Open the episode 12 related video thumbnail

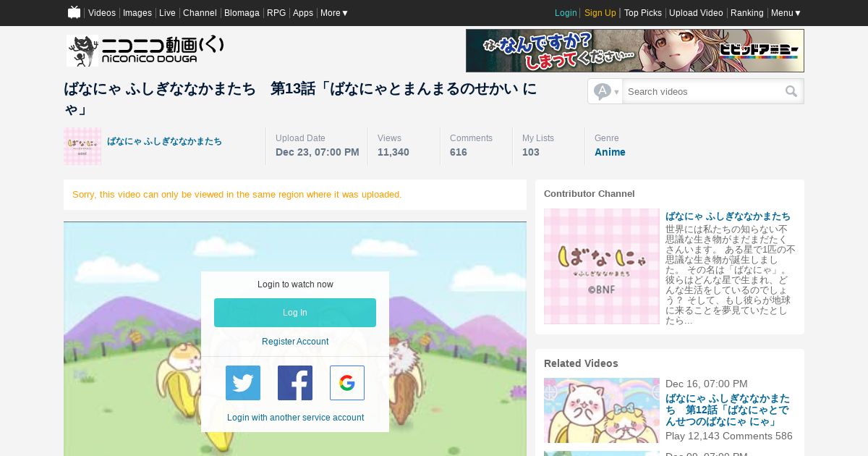pos(602,410)
